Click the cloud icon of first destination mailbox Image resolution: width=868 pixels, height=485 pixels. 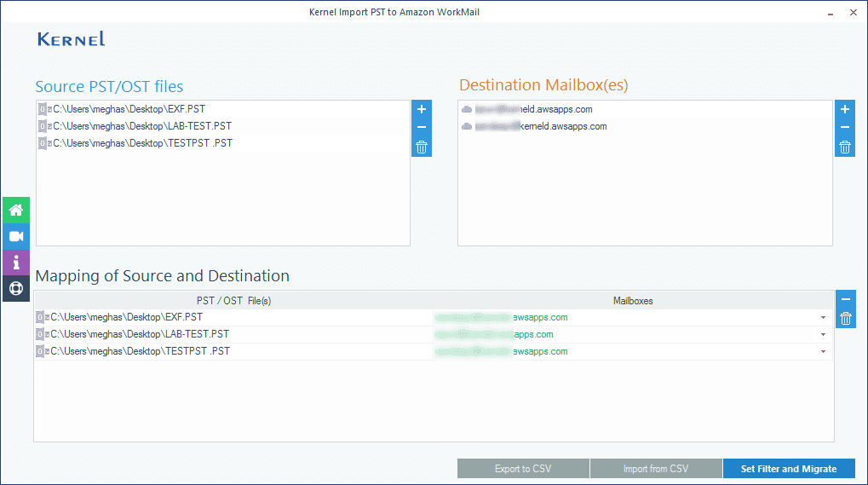pos(467,110)
